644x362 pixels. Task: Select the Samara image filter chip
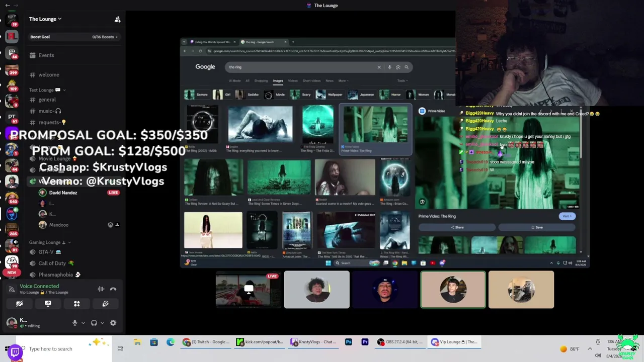point(196,95)
